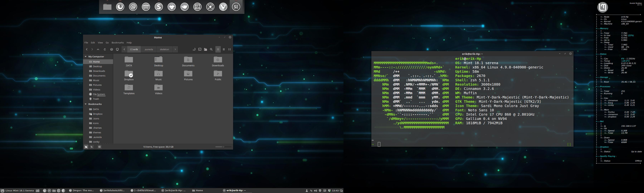
Task: Collapse Bookmarks section in sidebar
Action: pyautogui.click(x=86, y=104)
